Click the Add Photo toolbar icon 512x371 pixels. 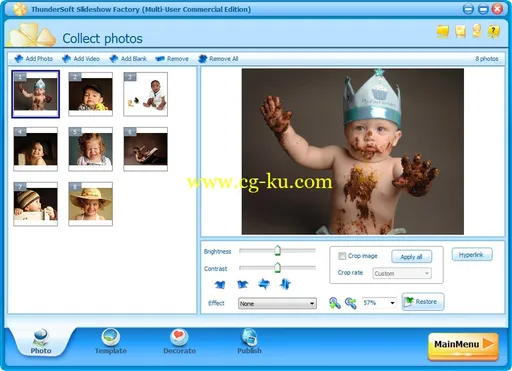click(x=19, y=59)
